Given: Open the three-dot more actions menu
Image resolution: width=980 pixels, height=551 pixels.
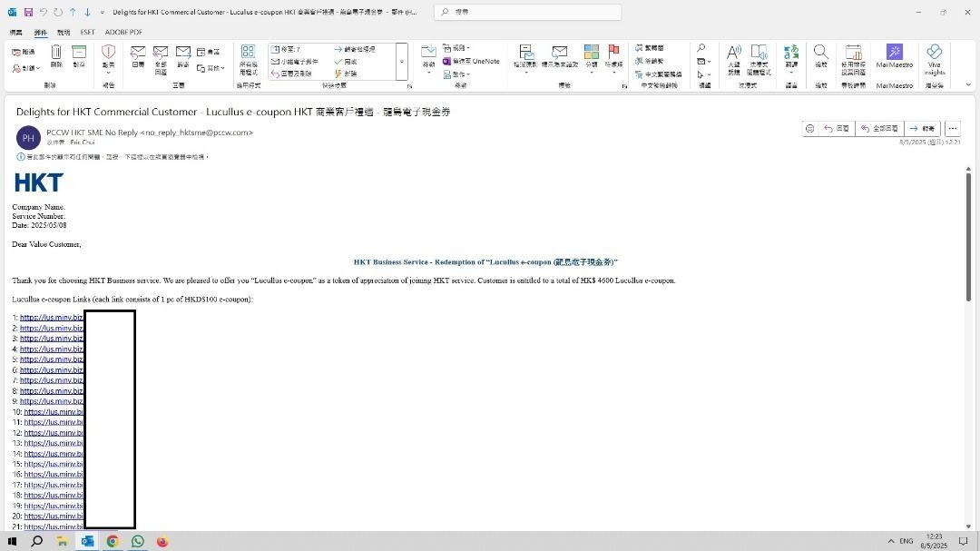Looking at the screenshot, I should (953, 128).
